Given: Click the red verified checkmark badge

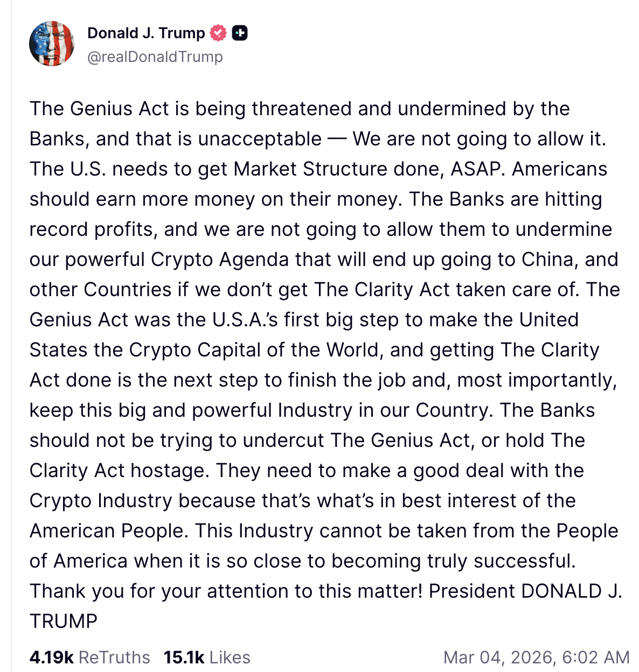Looking at the screenshot, I should pos(218,33).
